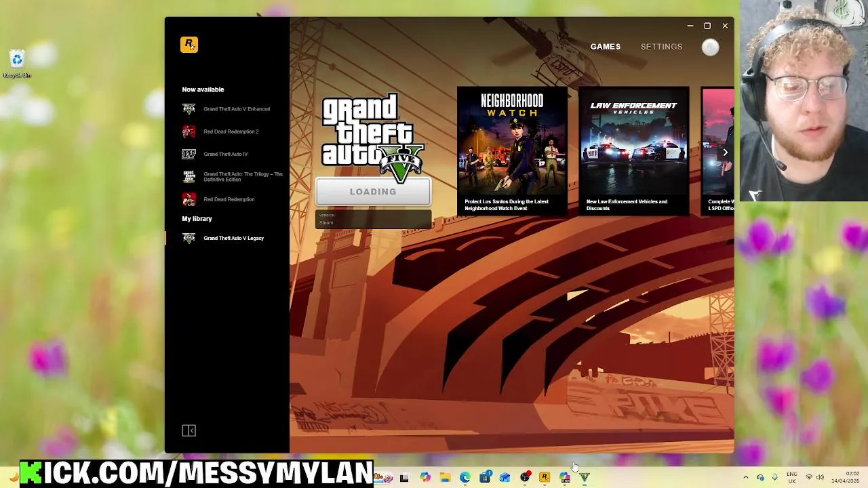Advance the news carousel with the right arrow

pyautogui.click(x=725, y=152)
